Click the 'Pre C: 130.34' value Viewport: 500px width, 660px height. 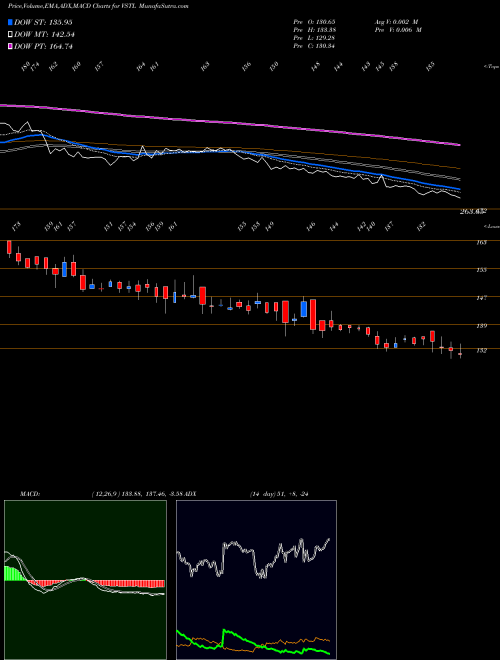click(x=314, y=46)
